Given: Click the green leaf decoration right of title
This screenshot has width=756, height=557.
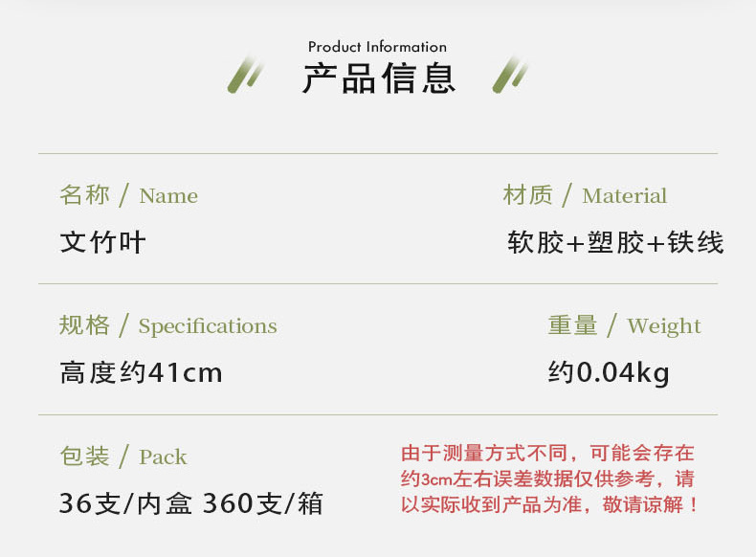Looking at the screenshot, I should pos(511,75).
